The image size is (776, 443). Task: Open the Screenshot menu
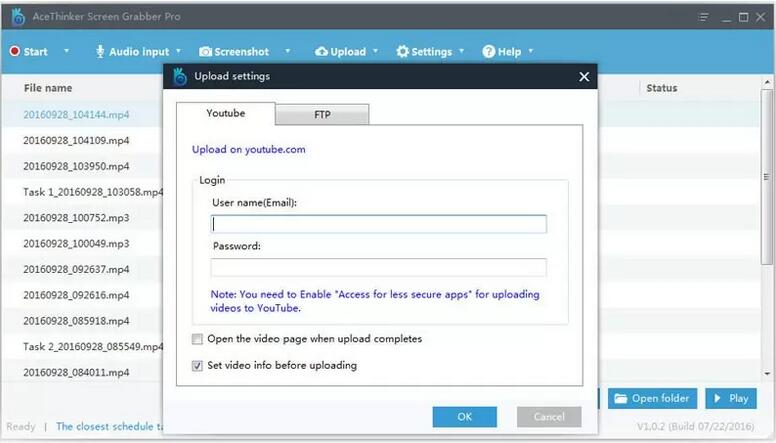pyautogui.click(x=242, y=51)
